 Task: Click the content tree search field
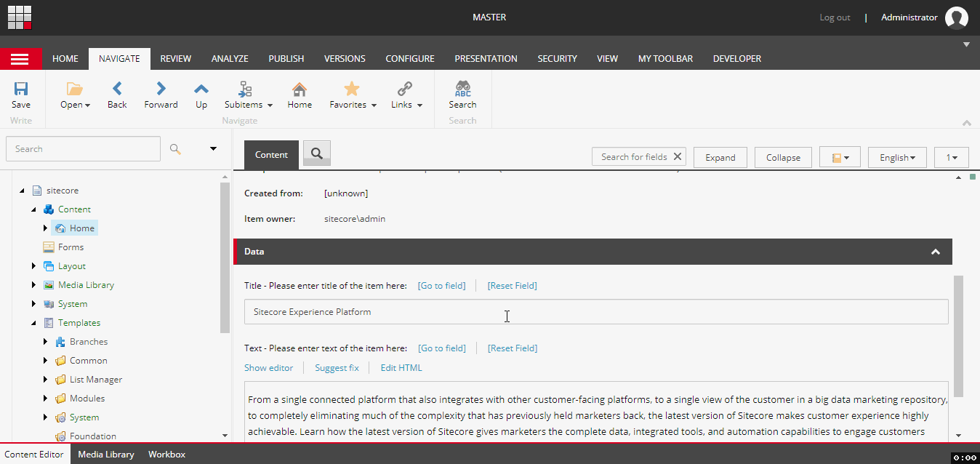point(83,149)
